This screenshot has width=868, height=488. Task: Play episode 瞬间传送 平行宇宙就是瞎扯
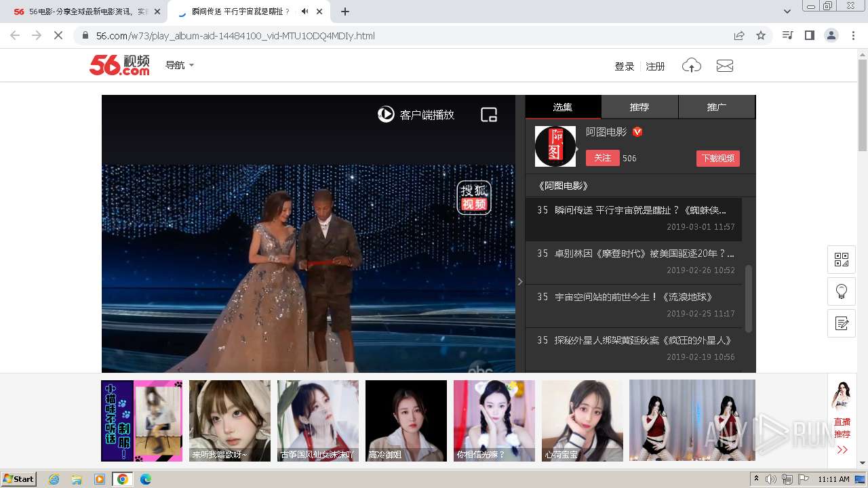click(633, 219)
